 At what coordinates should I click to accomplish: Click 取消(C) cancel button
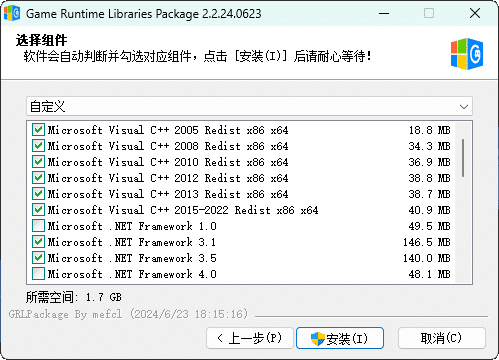[x=441, y=338]
